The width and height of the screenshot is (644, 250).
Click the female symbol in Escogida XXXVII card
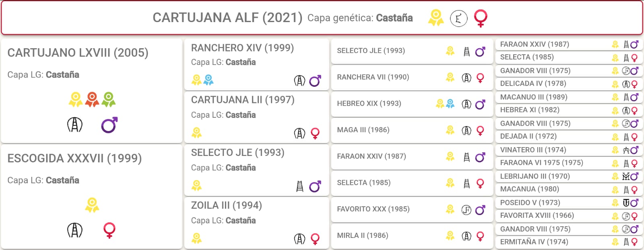click(x=109, y=230)
